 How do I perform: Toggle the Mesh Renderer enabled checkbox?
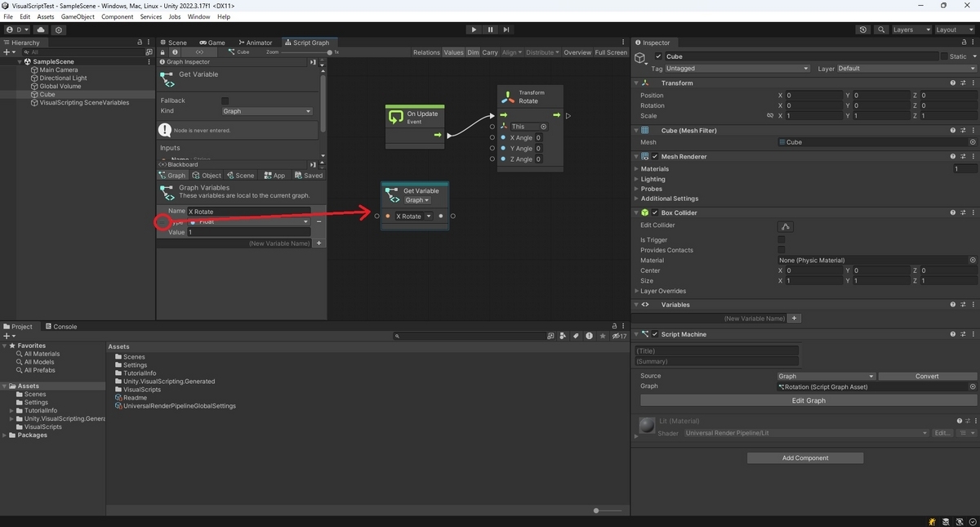click(655, 157)
